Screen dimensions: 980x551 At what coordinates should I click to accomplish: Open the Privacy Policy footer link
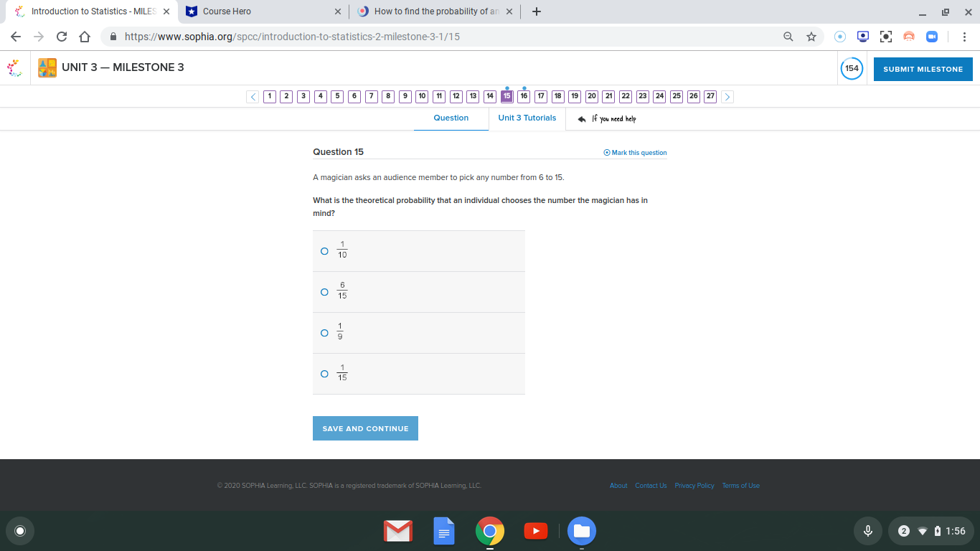[x=694, y=486]
